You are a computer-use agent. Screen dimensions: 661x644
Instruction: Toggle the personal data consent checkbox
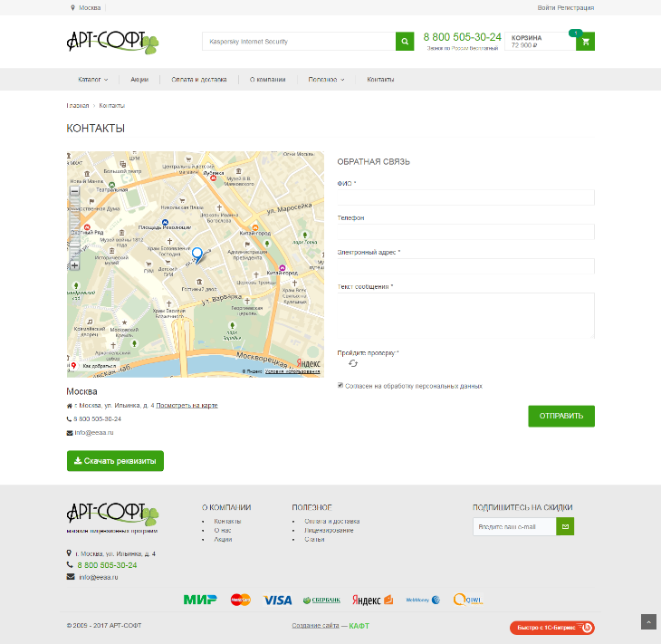(x=340, y=386)
